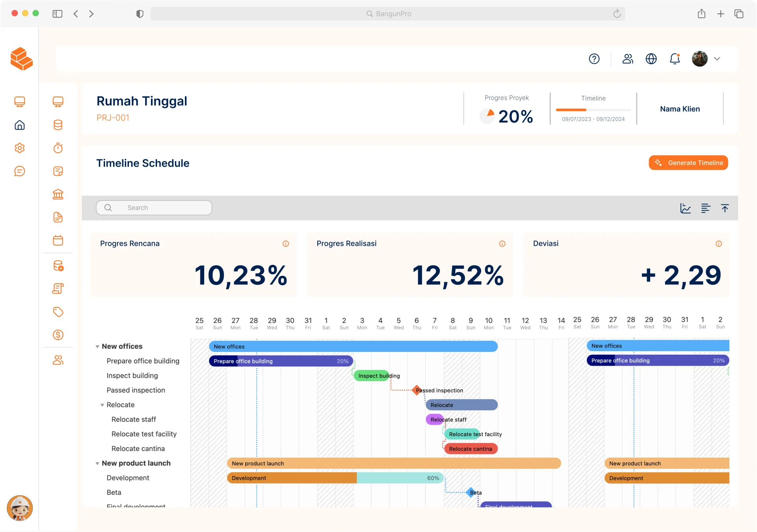Click the Progres Rencana info icon
The height and width of the screenshot is (532, 757).
(x=286, y=244)
